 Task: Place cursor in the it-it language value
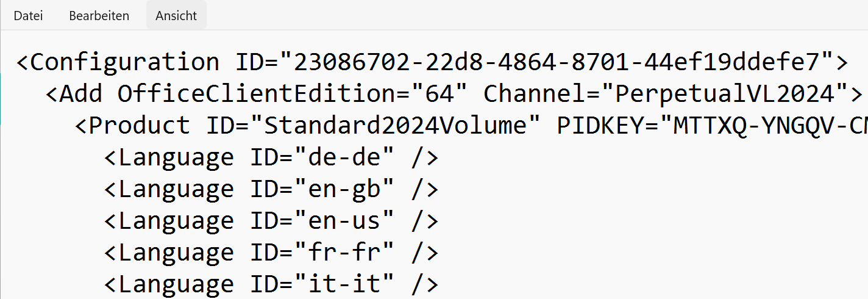(x=345, y=284)
